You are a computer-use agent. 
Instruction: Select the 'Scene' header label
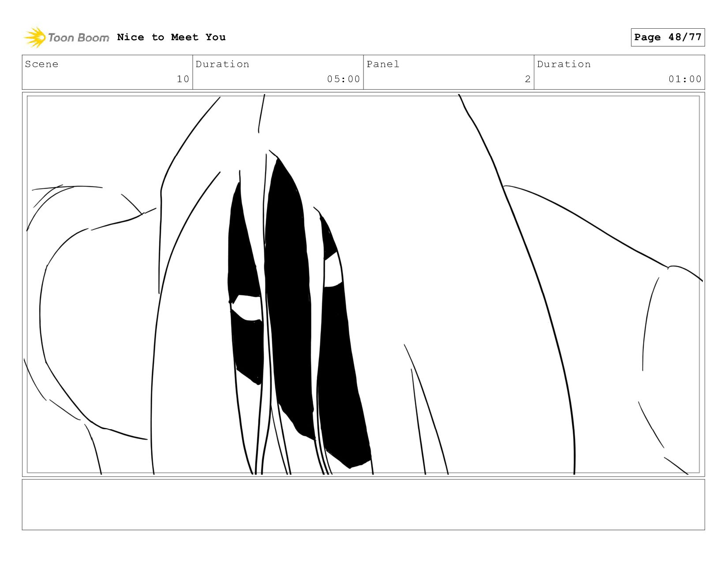(41, 64)
